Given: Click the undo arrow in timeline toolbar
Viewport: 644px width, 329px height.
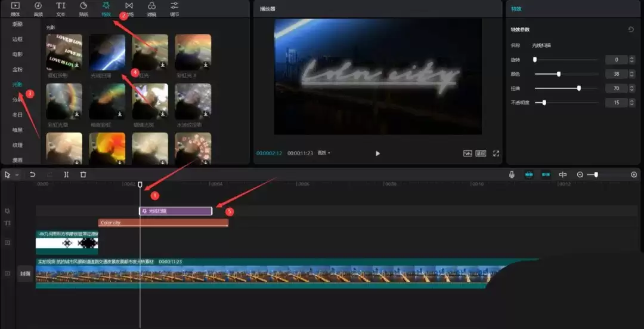Looking at the screenshot, I should point(33,174).
